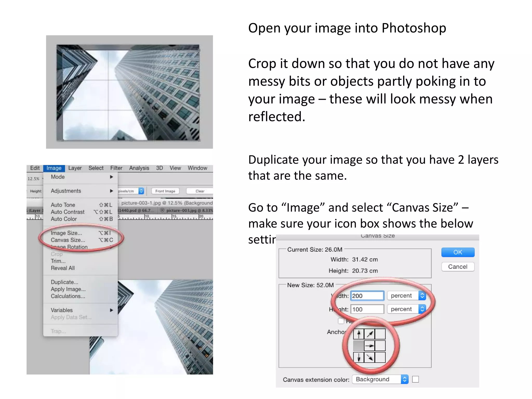
Task: Click the right-pointing center anchor arrow
Action: (x=369, y=346)
